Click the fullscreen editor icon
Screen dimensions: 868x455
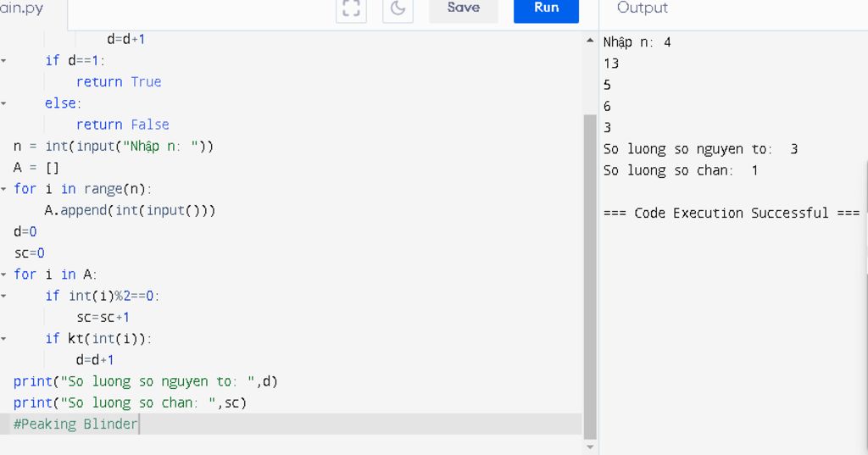coord(351,8)
